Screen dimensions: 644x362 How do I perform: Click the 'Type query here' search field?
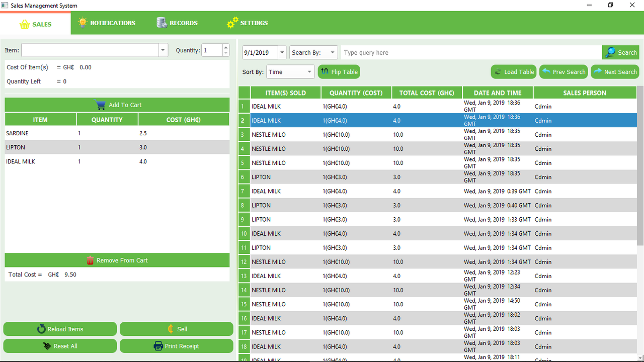pos(471,52)
